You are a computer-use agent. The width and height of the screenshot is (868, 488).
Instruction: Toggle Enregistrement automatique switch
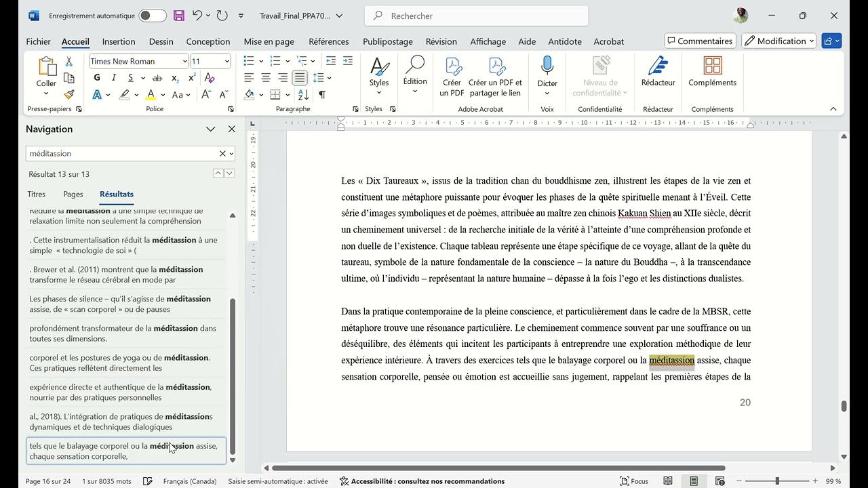click(153, 16)
